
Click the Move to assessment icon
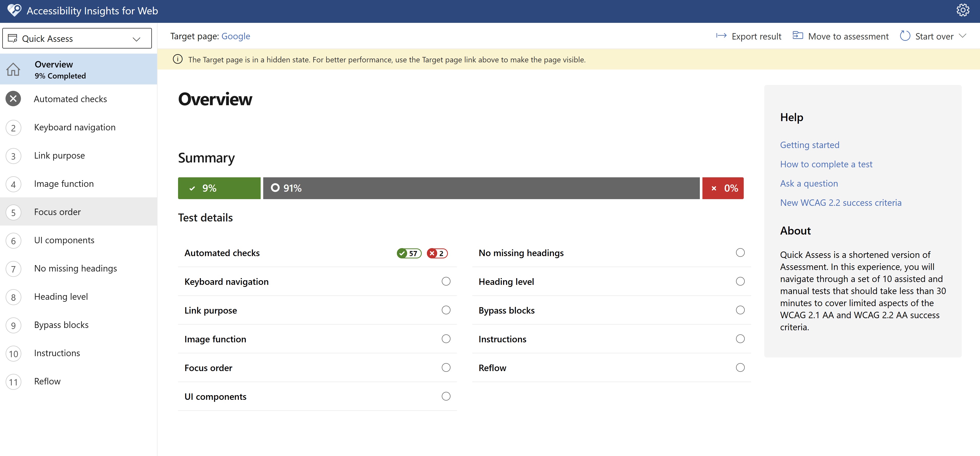coord(797,36)
